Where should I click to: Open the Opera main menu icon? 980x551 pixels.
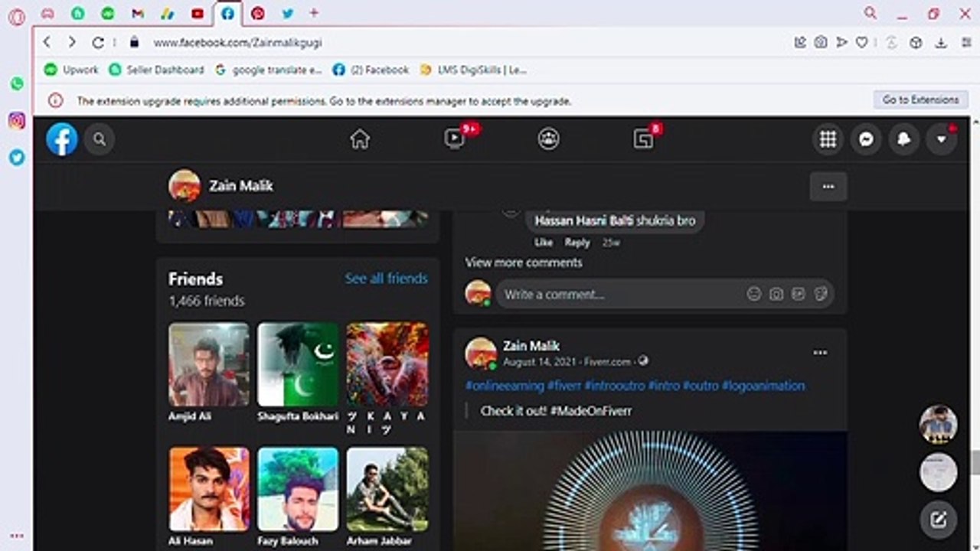tap(16, 17)
